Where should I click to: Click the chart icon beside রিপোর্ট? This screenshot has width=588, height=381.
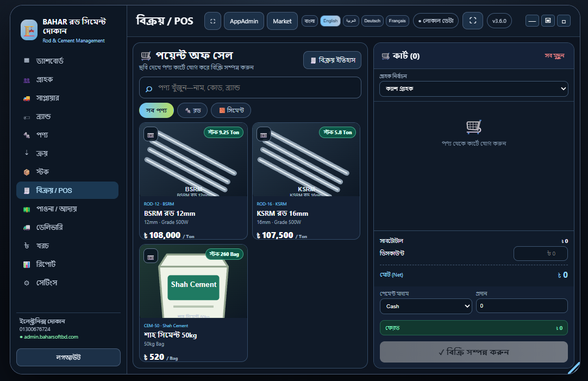[x=27, y=264]
